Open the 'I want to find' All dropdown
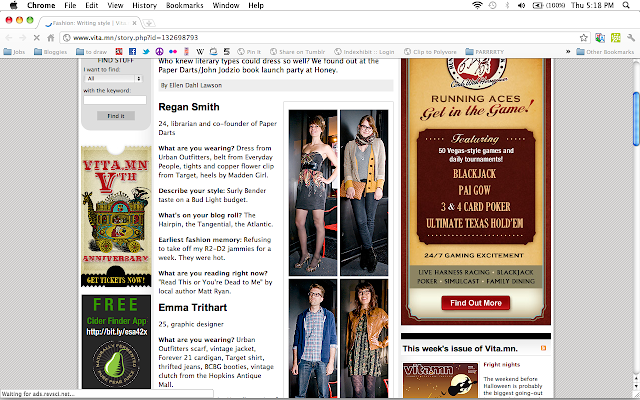 point(113,78)
